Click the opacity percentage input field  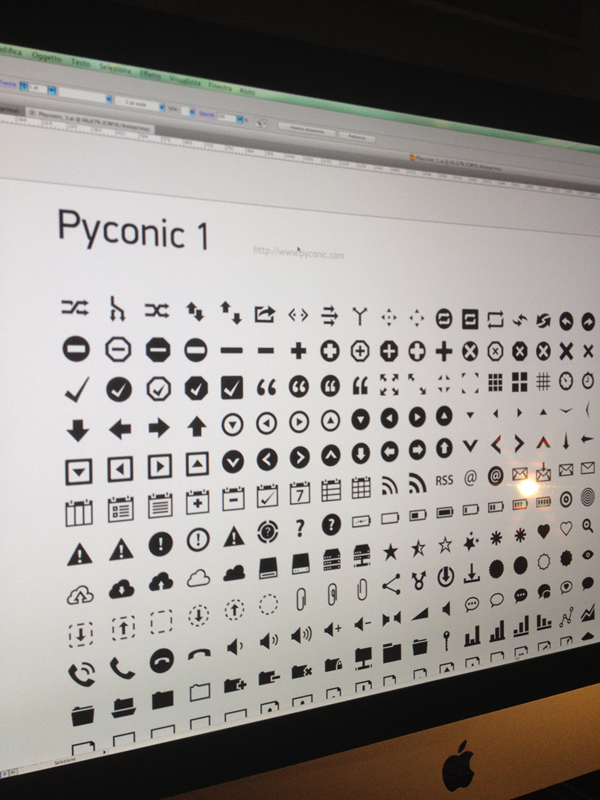(x=226, y=117)
